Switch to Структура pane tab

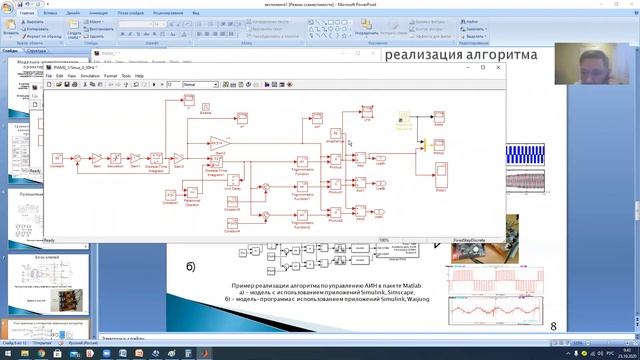tap(36, 51)
